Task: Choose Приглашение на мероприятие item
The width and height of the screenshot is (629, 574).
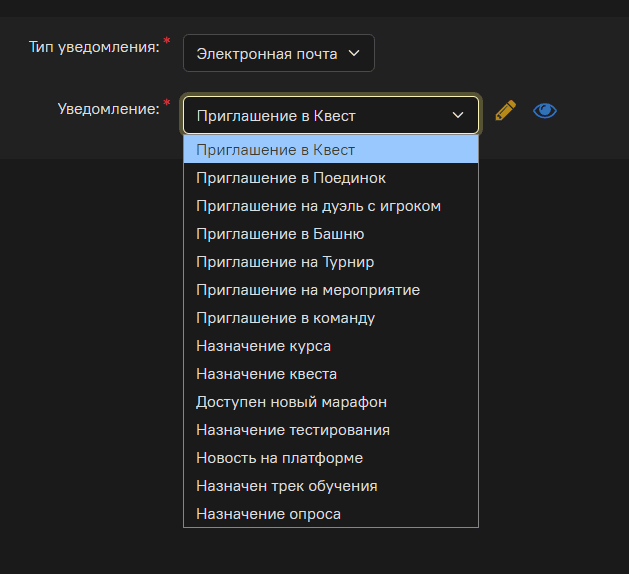Action: (330, 290)
